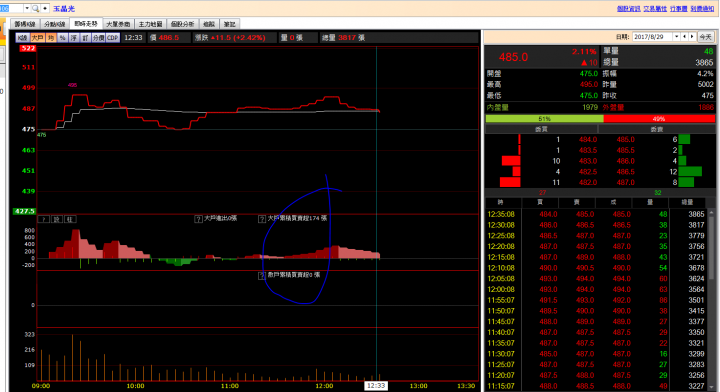Image resolution: width=720 pixels, height=392 pixels.
Task: Select the 12:30:08 trade row
Action: pyautogui.click(x=596, y=225)
